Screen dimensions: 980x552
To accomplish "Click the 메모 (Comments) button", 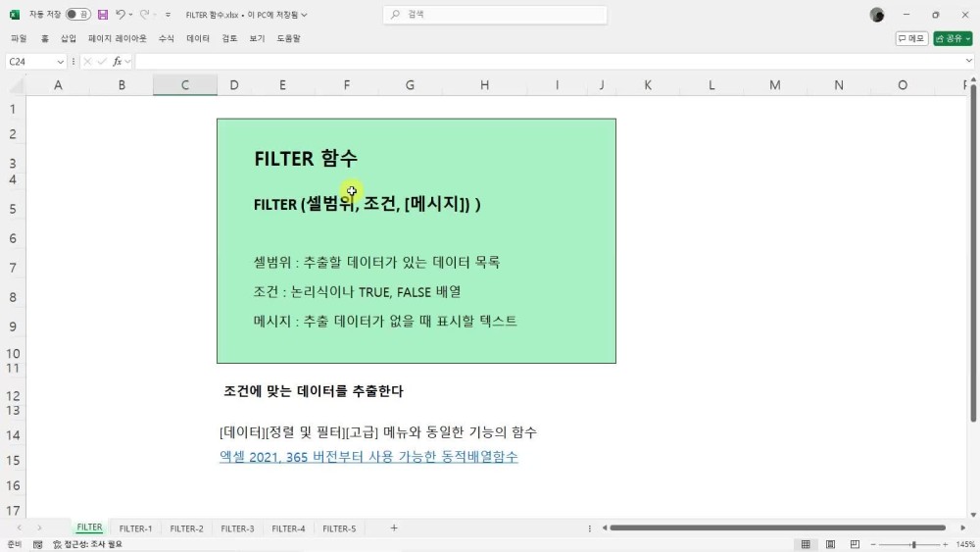I will tap(911, 38).
